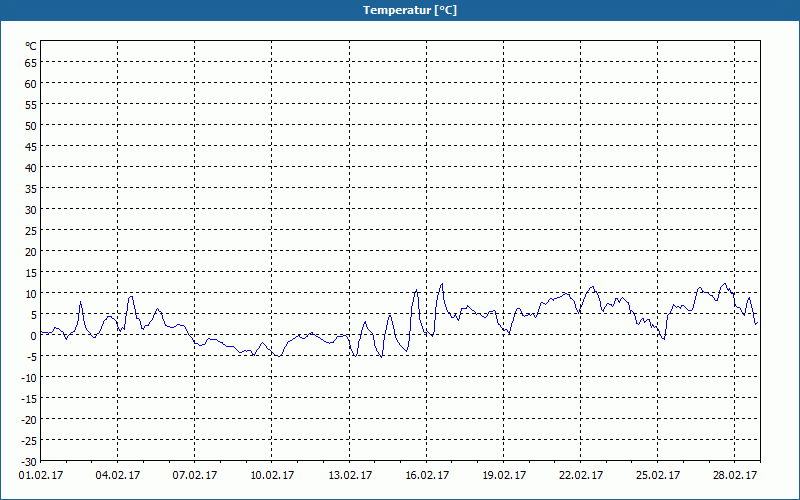Click the 60 value on the temperature axis
The height and width of the screenshot is (500, 800).
pyautogui.click(x=31, y=84)
